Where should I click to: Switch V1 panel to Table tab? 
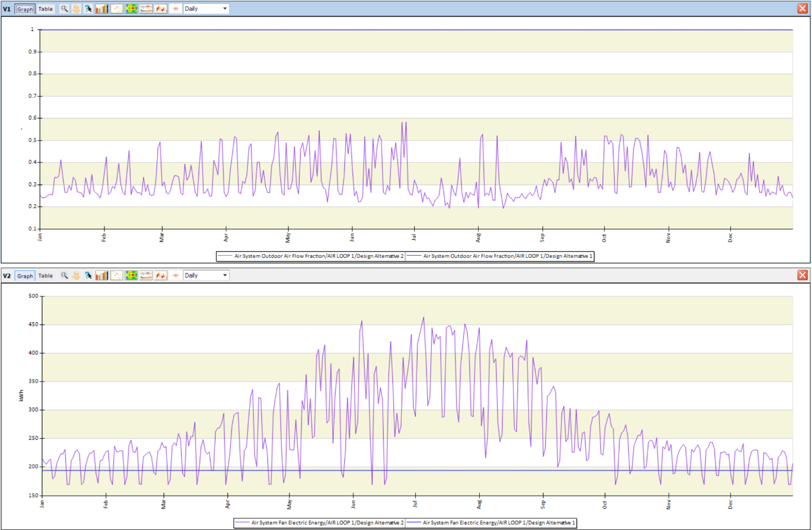(x=46, y=9)
